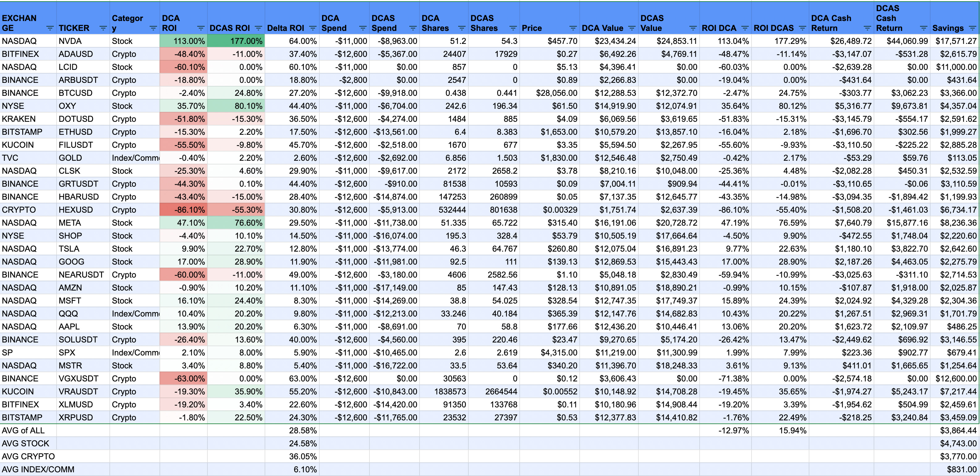Select the FILUSDT ticker cell
Screen dimensions: 980x476
(83, 145)
